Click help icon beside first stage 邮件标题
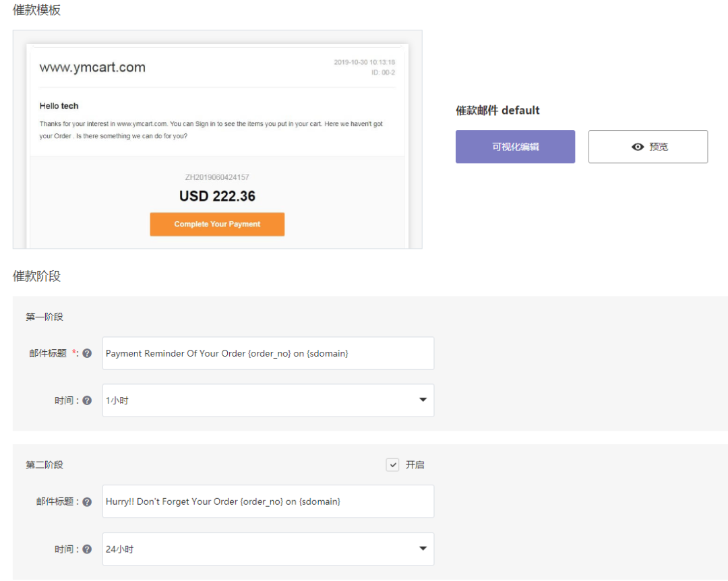728x581 pixels. click(x=87, y=353)
